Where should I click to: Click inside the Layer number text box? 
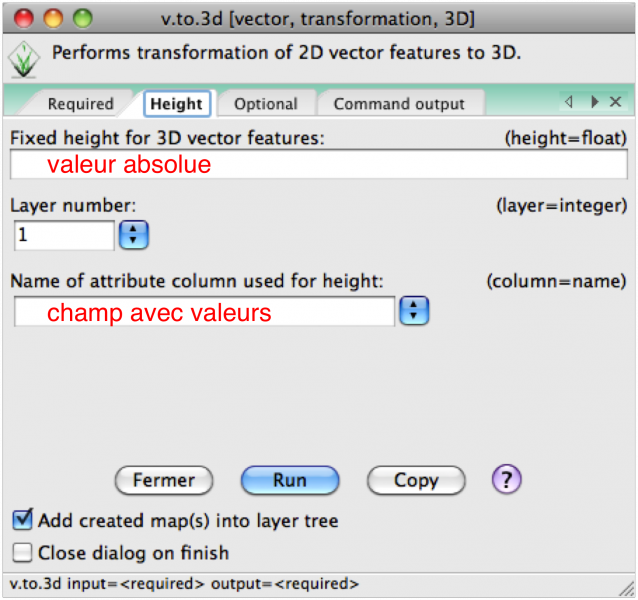pos(64,236)
